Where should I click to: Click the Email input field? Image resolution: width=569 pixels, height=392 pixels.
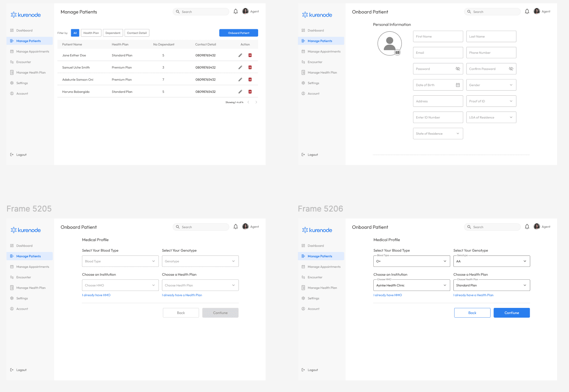438,53
